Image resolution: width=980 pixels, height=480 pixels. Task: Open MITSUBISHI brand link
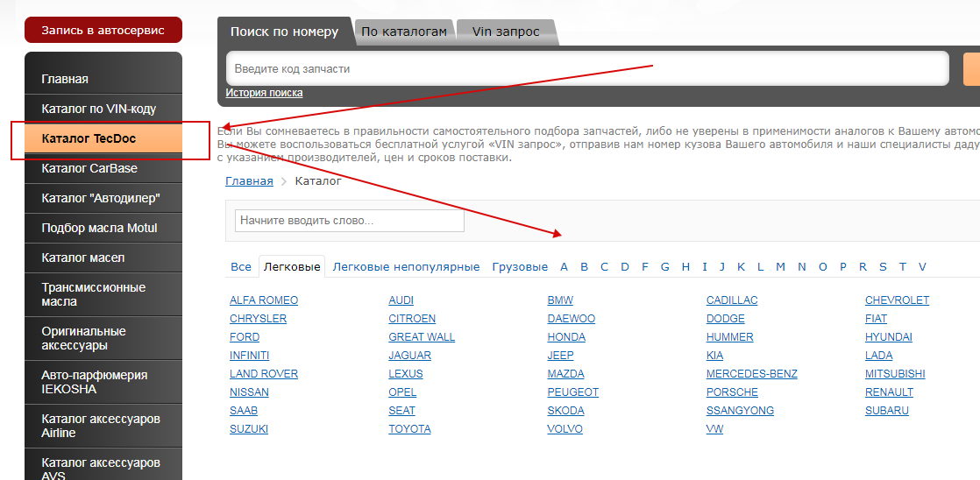click(895, 374)
